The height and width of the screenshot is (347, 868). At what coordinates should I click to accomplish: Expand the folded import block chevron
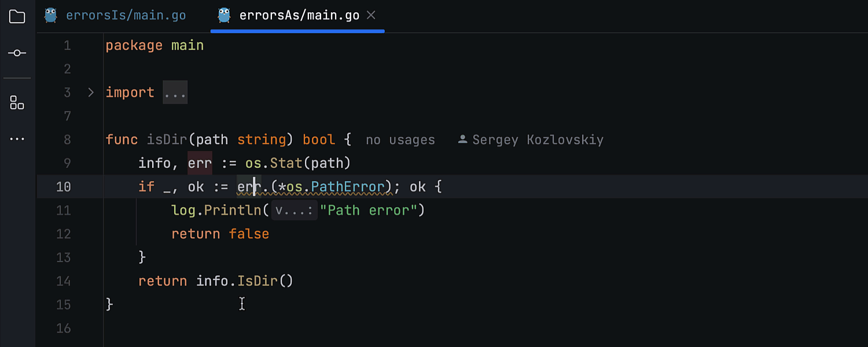tap(90, 93)
